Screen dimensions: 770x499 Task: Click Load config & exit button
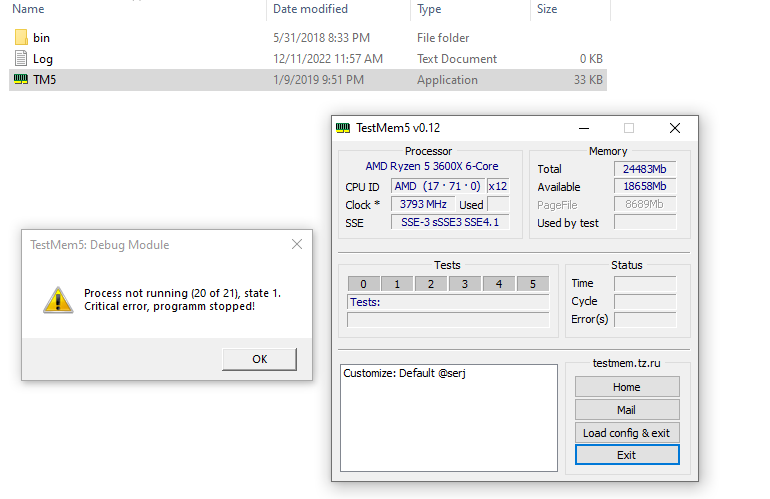(x=627, y=433)
